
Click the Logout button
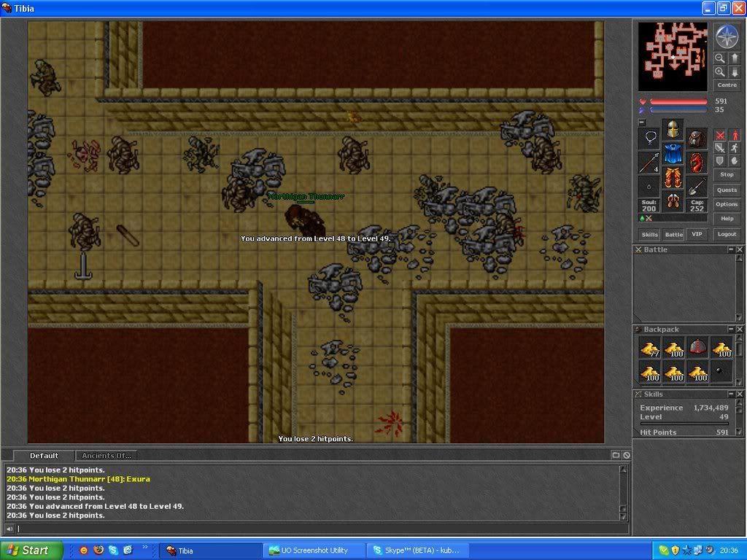click(x=727, y=234)
